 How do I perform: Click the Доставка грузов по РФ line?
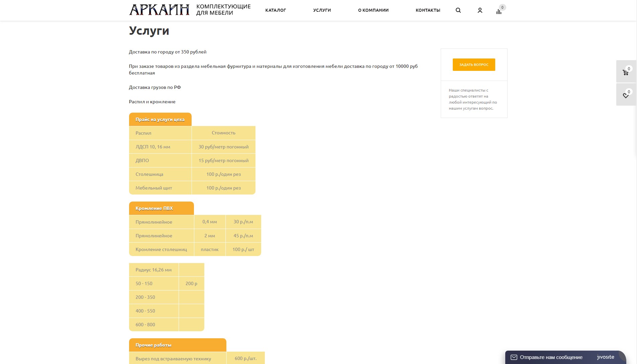[155, 87]
